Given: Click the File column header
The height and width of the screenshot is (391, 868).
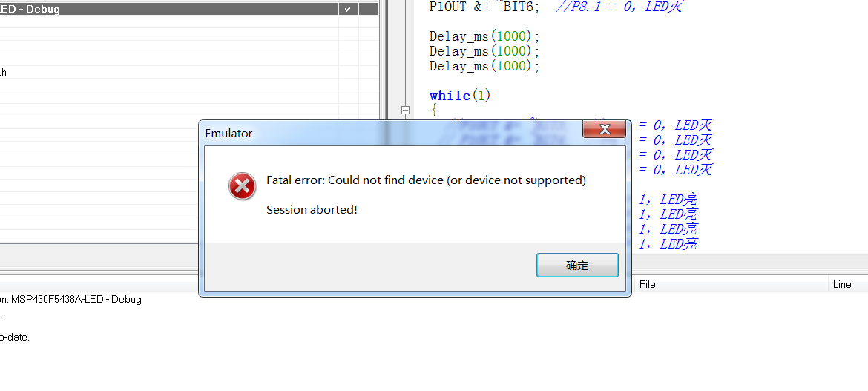Looking at the screenshot, I should 647,284.
